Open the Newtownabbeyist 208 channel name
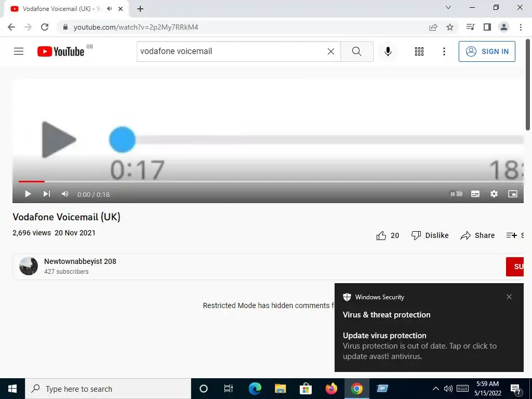532x399 pixels. (x=80, y=261)
